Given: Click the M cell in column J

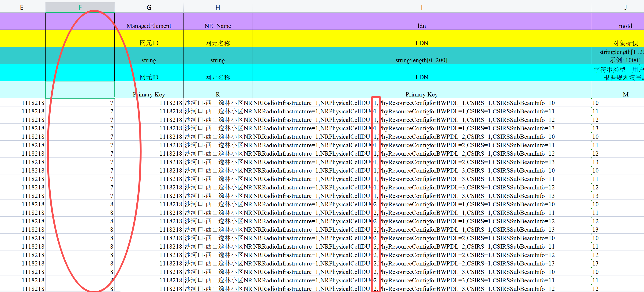Looking at the screenshot, I should point(625,94).
